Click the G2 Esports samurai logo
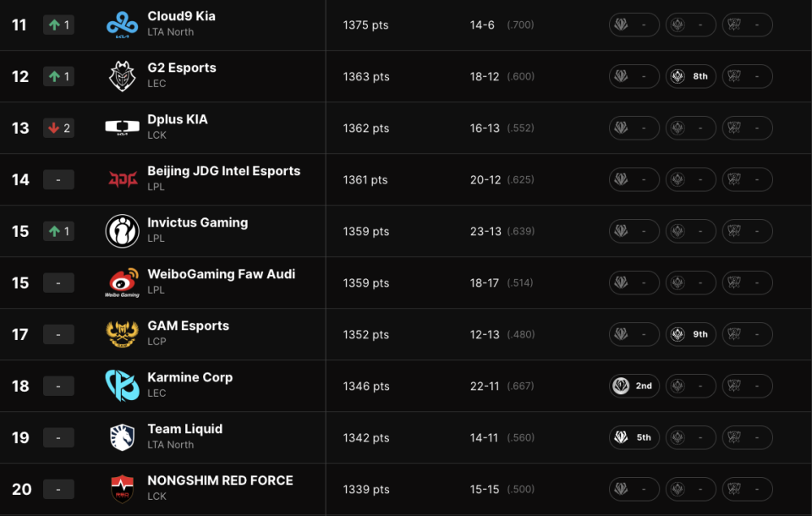Image resolution: width=812 pixels, height=516 pixels. pyautogui.click(x=122, y=76)
